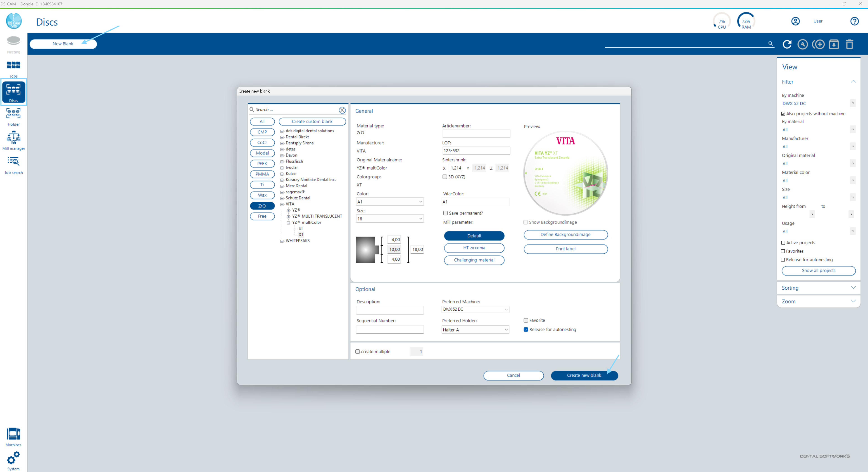Click the refresh icon in the toolbar
The image size is (868, 472).
tap(787, 44)
